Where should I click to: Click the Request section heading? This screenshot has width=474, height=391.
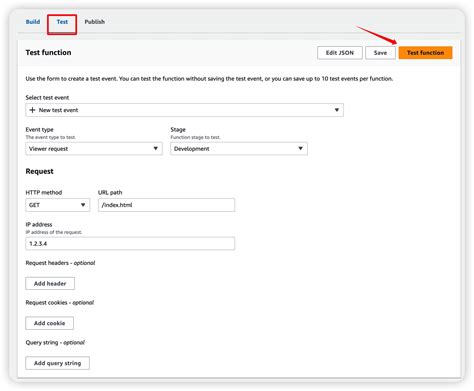coord(39,171)
